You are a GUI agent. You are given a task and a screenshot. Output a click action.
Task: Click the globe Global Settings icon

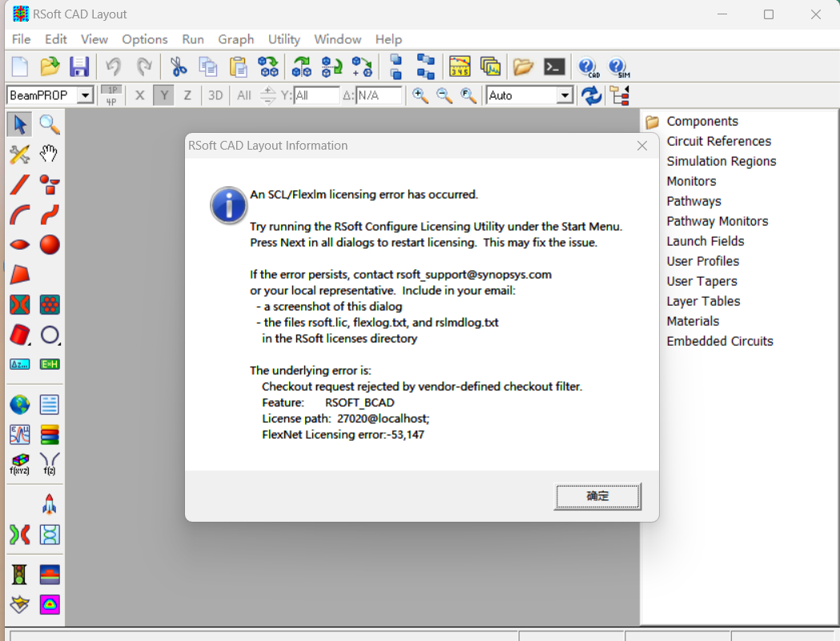[20, 405]
